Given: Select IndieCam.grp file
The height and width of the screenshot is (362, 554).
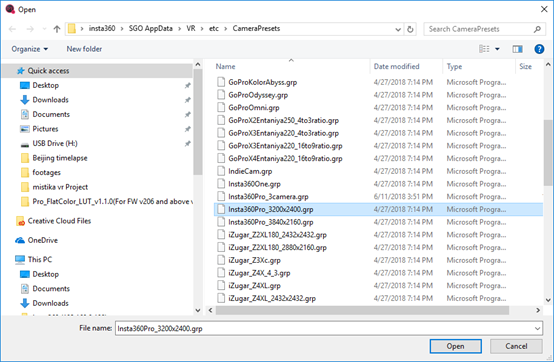Looking at the screenshot, I should 250,171.
